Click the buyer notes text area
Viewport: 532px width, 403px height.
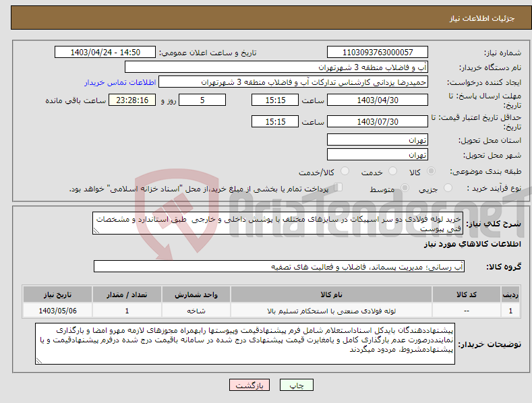245,344
